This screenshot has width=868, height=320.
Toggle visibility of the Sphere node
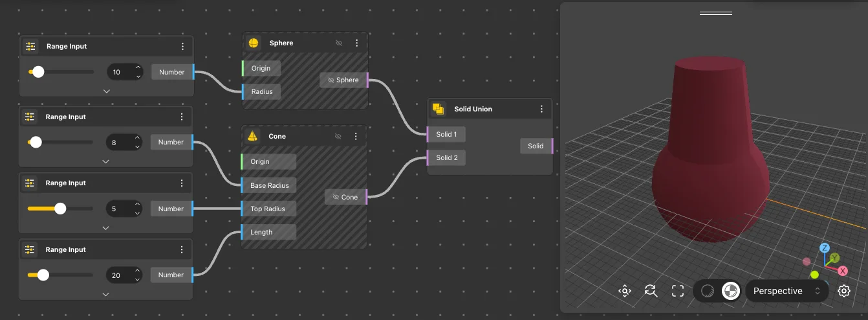coord(339,43)
